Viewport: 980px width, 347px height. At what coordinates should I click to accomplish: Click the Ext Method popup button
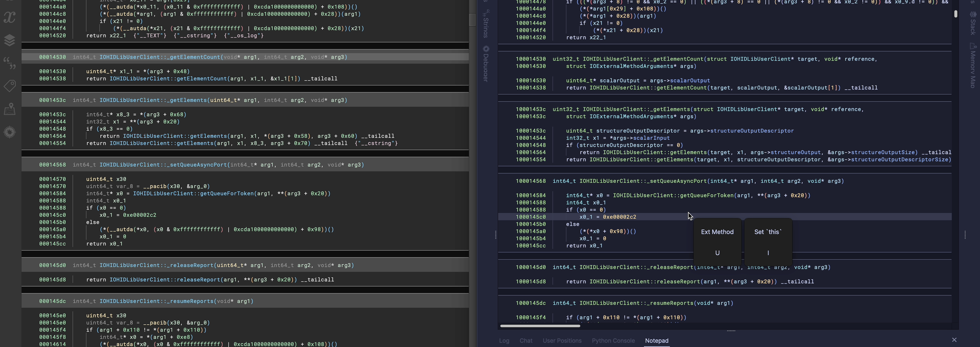tap(717, 242)
